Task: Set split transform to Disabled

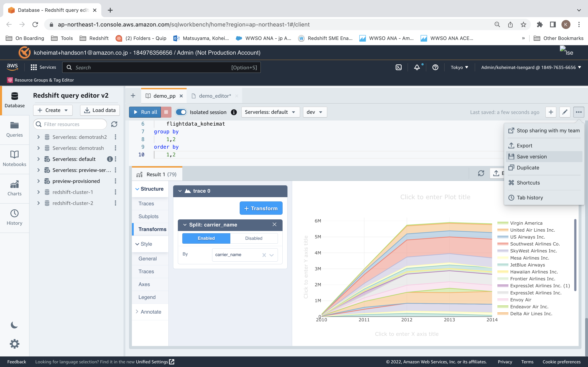Action: 253,238
